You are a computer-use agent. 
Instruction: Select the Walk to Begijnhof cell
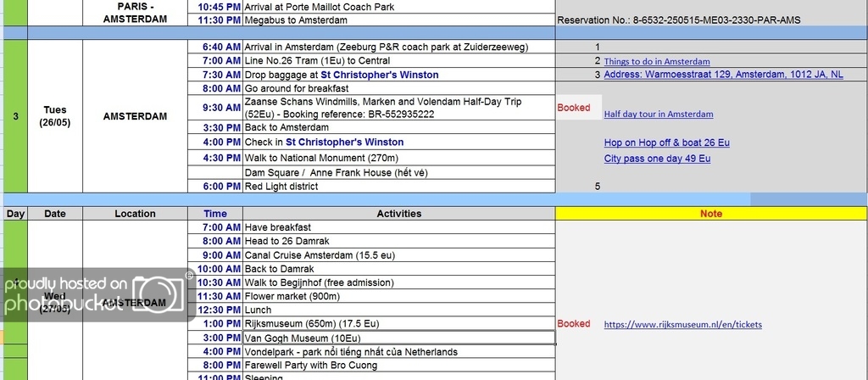[398, 282]
